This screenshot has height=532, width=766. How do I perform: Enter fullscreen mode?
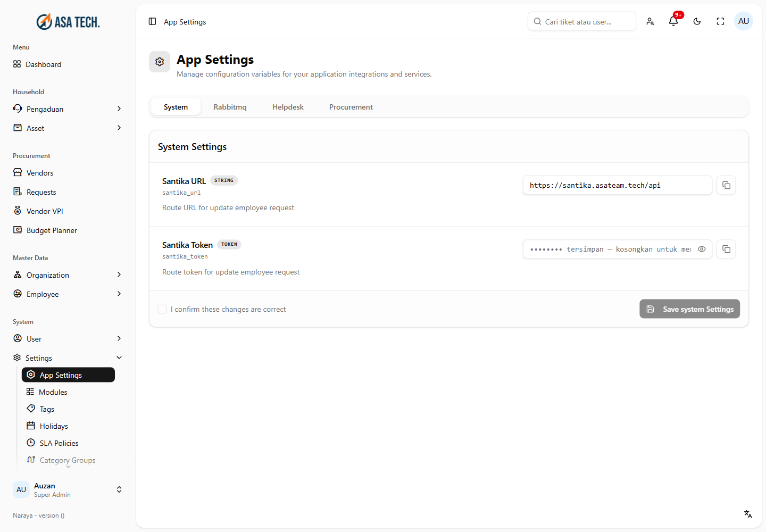coord(720,21)
